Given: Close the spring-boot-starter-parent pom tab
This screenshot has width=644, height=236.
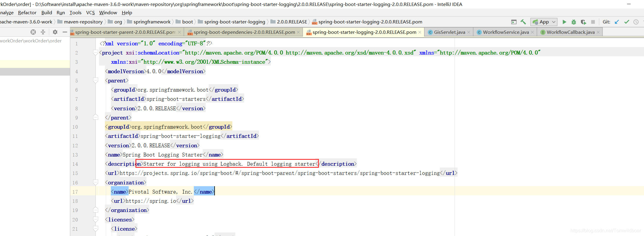Looking at the screenshot, I should click(x=179, y=32).
